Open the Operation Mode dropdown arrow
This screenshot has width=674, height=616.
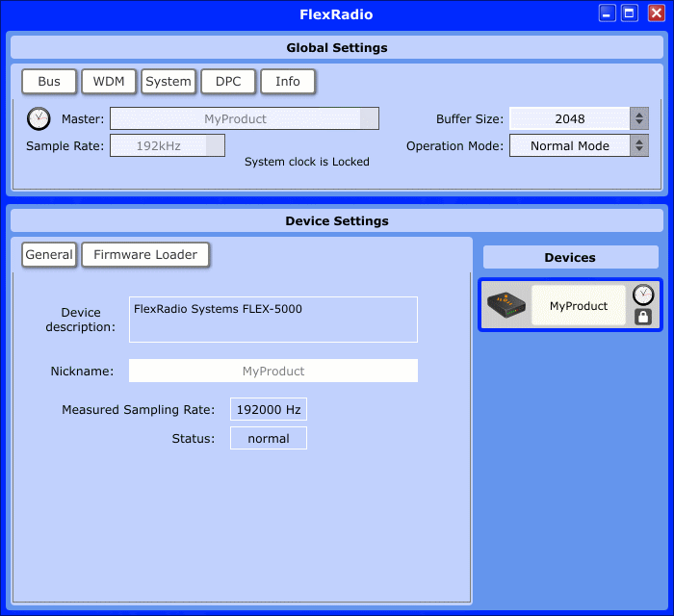click(639, 145)
